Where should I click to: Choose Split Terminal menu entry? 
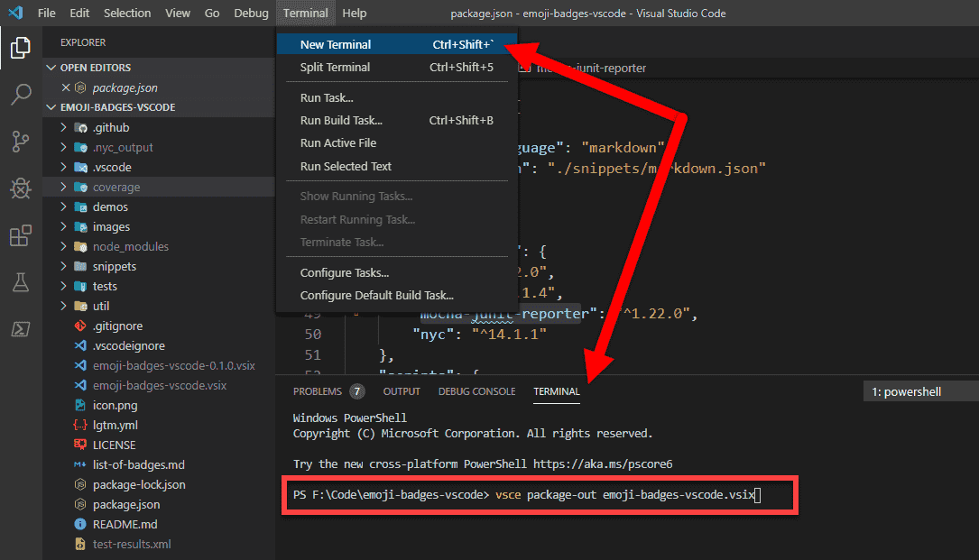(397, 68)
